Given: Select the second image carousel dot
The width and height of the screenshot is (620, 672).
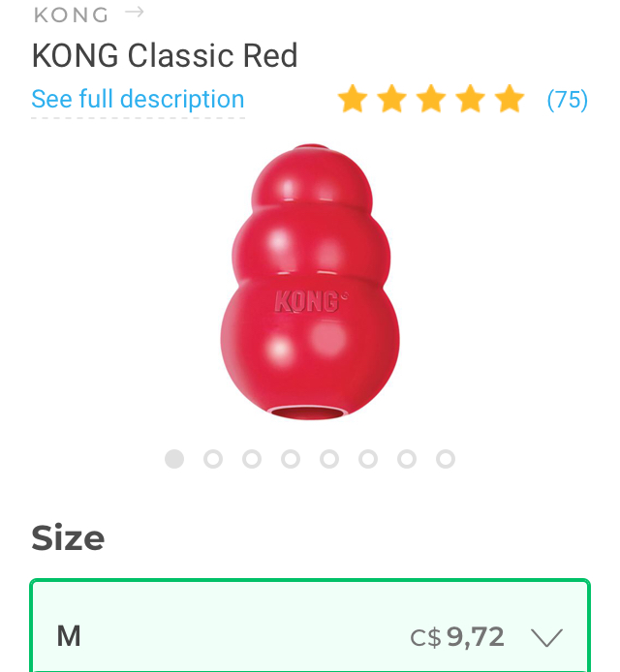Looking at the screenshot, I should click(x=213, y=459).
